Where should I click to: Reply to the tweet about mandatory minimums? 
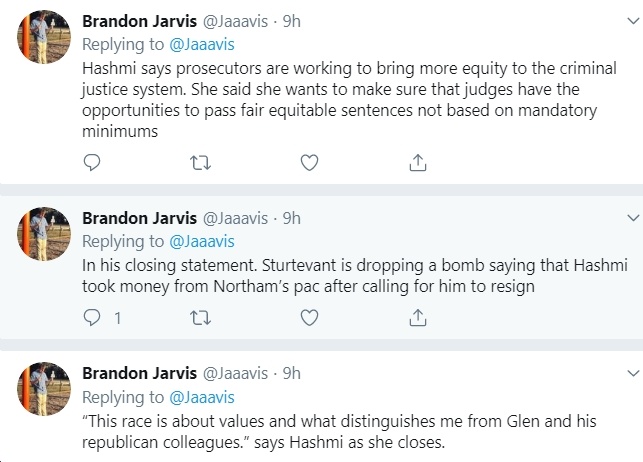click(x=91, y=162)
